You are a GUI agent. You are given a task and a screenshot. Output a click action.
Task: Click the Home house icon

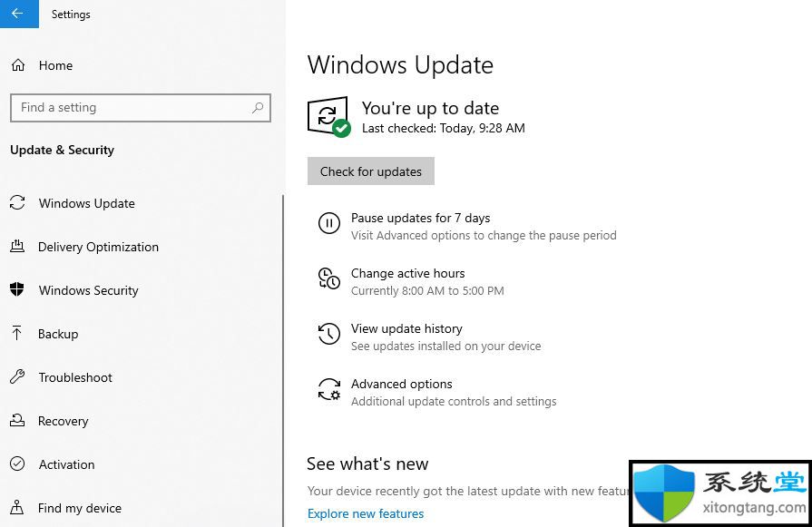(18, 65)
